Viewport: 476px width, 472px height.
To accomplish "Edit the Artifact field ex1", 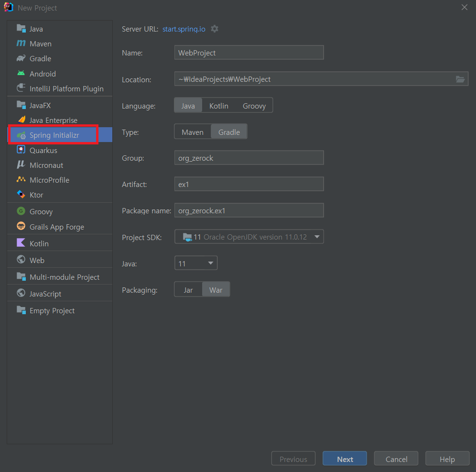I will coord(249,184).
